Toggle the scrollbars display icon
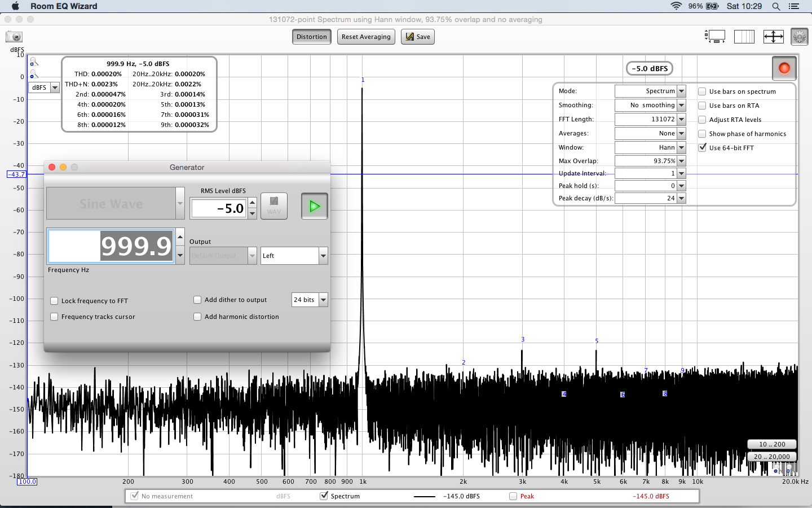Viewport: 812px width, 508px height. pos(715,37)
